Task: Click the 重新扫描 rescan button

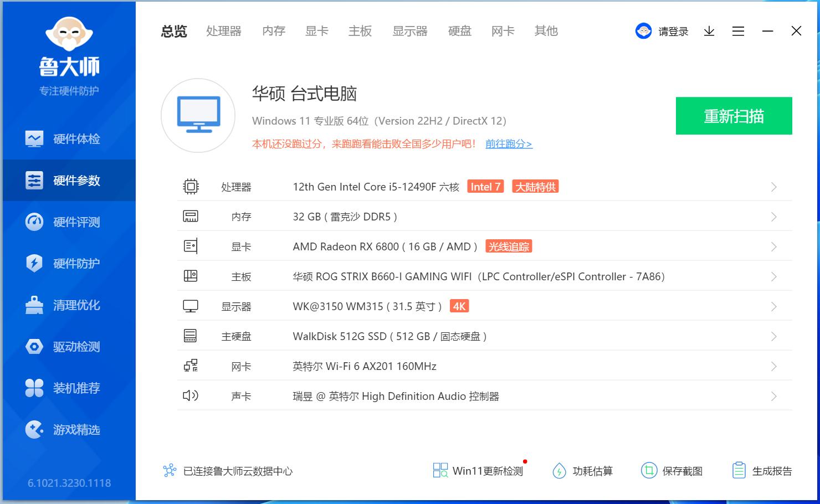Action: (x=734, y=116)
